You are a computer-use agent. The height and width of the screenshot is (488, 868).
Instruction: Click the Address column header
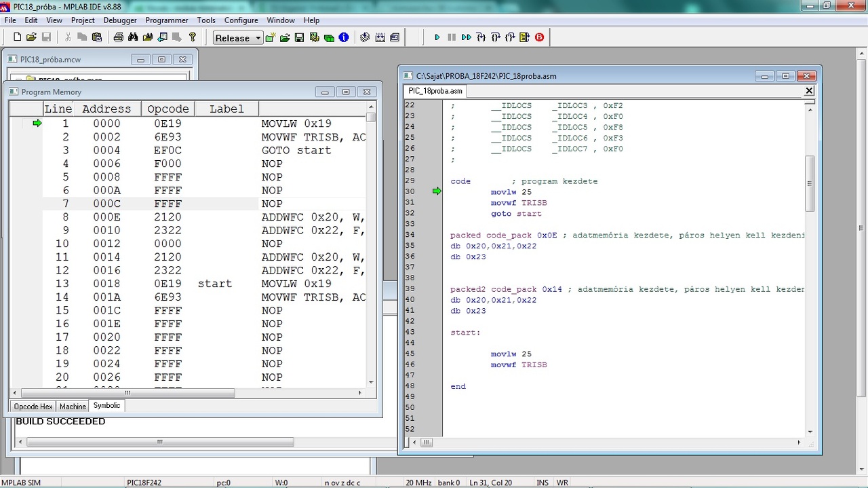[106, 109]
